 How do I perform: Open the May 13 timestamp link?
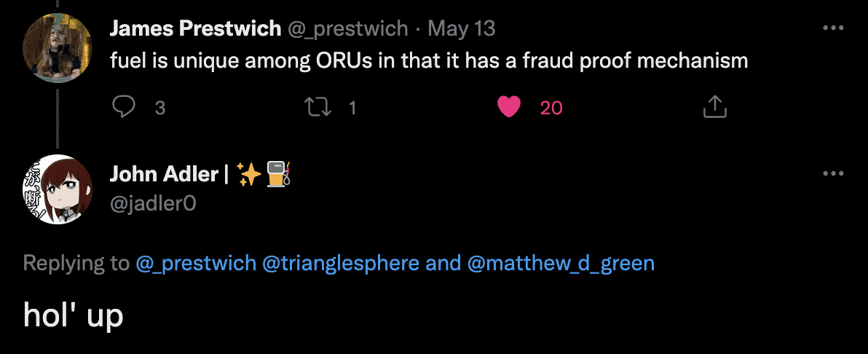461,28
